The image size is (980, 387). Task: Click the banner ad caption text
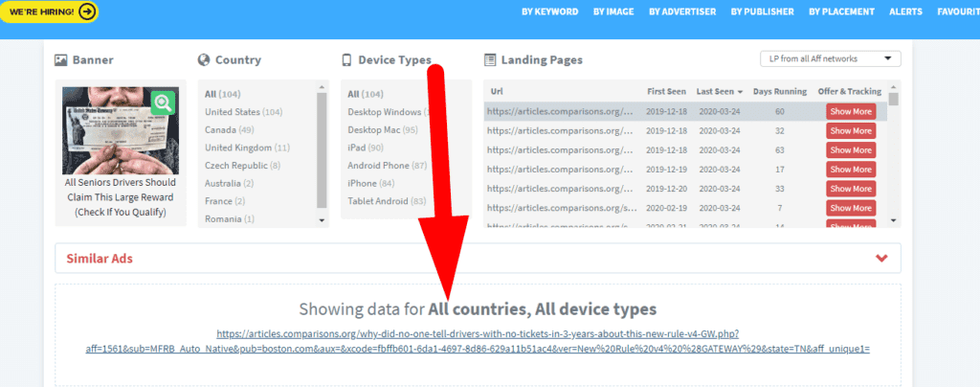tap(121, 197)
